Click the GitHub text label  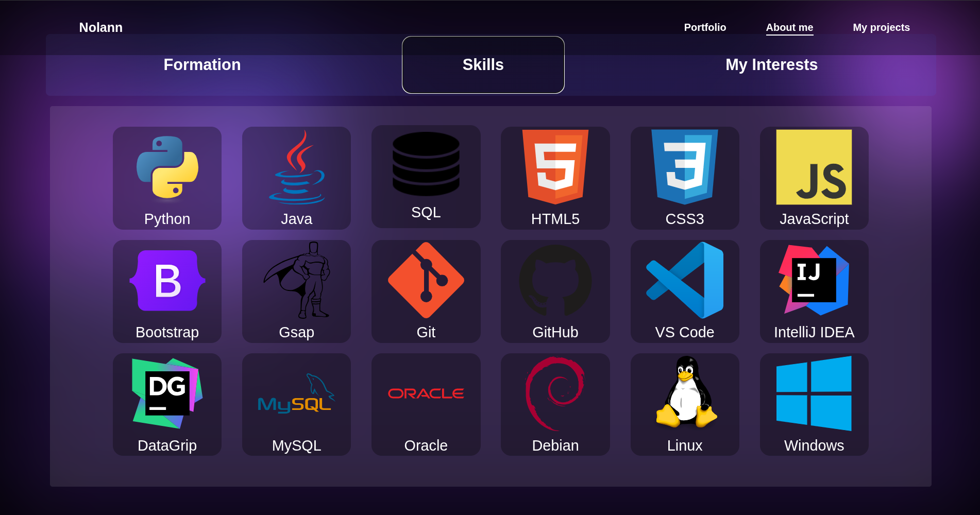[555, 332]
